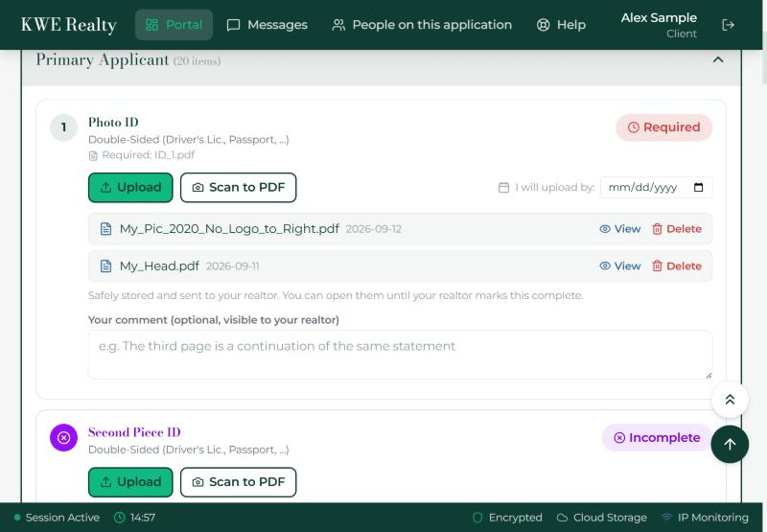Click the logout icon

[728, 25]
